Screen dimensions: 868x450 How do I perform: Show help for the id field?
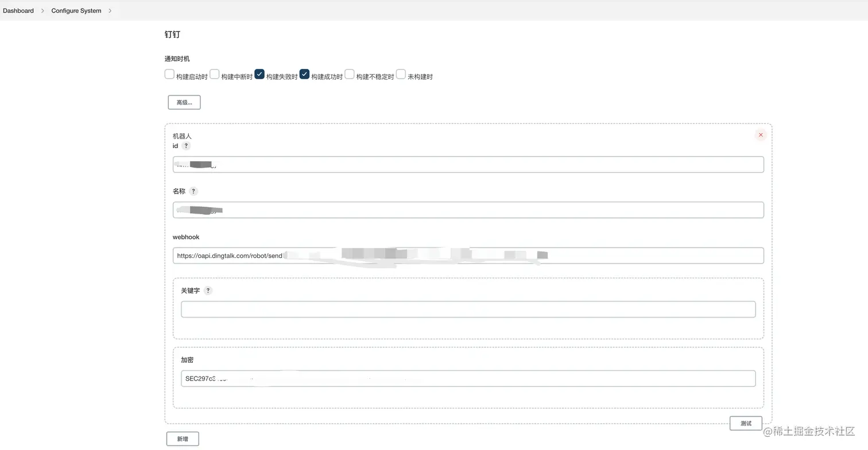pos(186,146)
